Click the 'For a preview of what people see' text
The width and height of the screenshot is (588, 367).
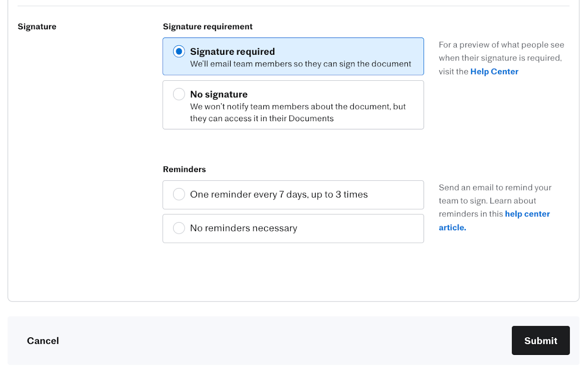click(501, 45)
